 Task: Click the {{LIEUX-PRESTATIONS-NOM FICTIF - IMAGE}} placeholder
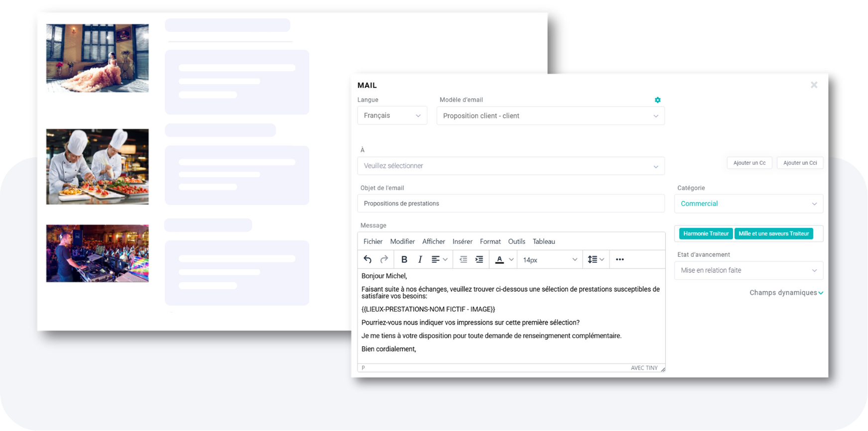(428, 309)
